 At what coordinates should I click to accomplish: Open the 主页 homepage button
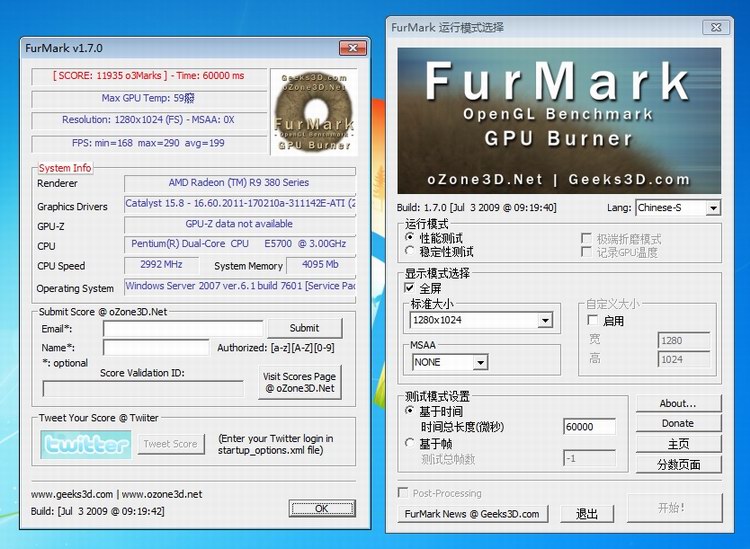[x=678, y=444]
